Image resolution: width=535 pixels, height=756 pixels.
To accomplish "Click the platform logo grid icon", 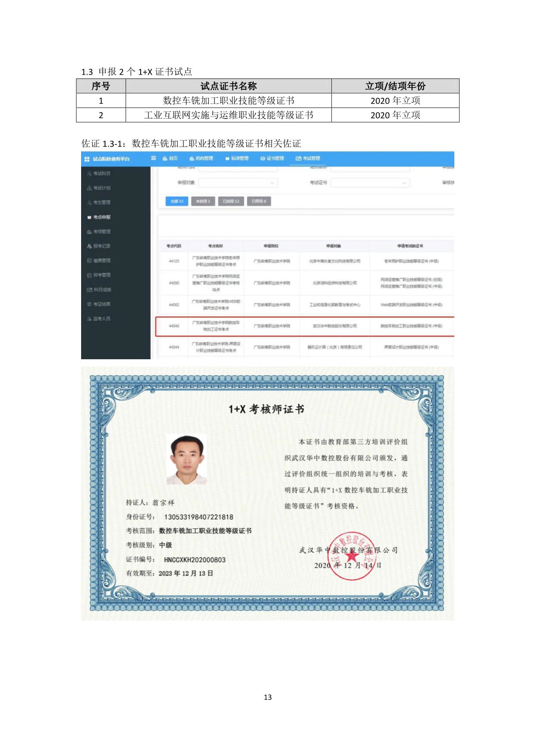I will 87,159.
